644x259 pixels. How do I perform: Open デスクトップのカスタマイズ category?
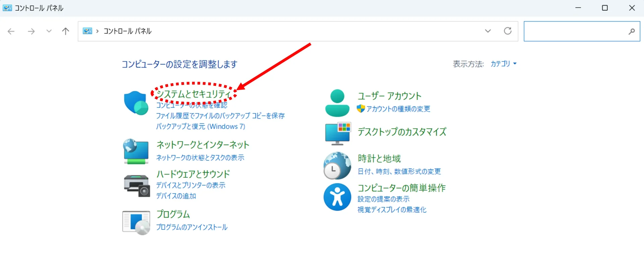point(402,132)
